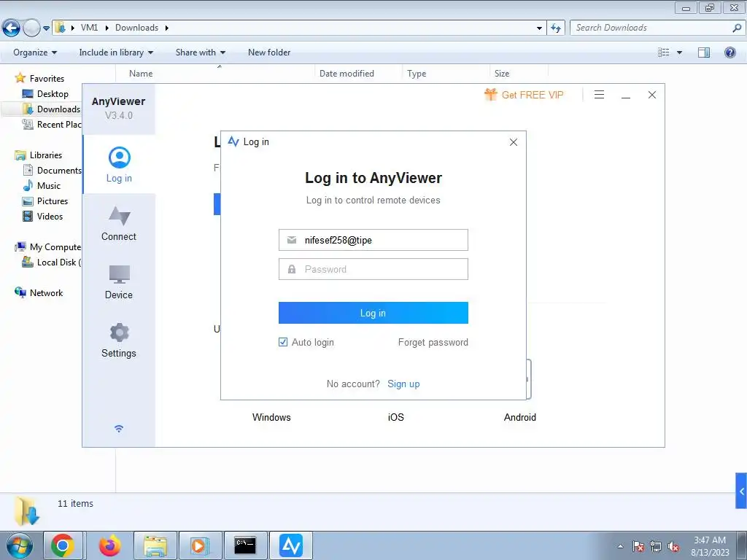Open the Organize menu
This screenshot has height=560, width=747.
click(x=35, y=52)
